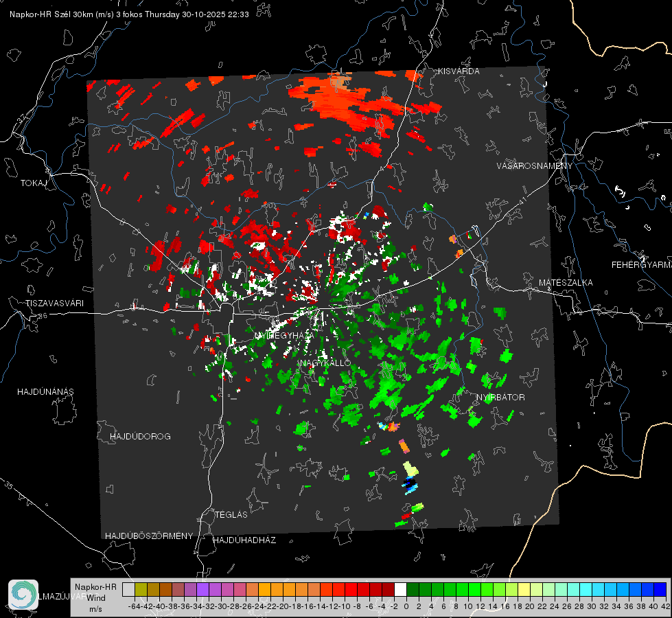Click the TISZAVASVÁRI label
The width and height of the screenshot is (672, 618).
[54, 304]
